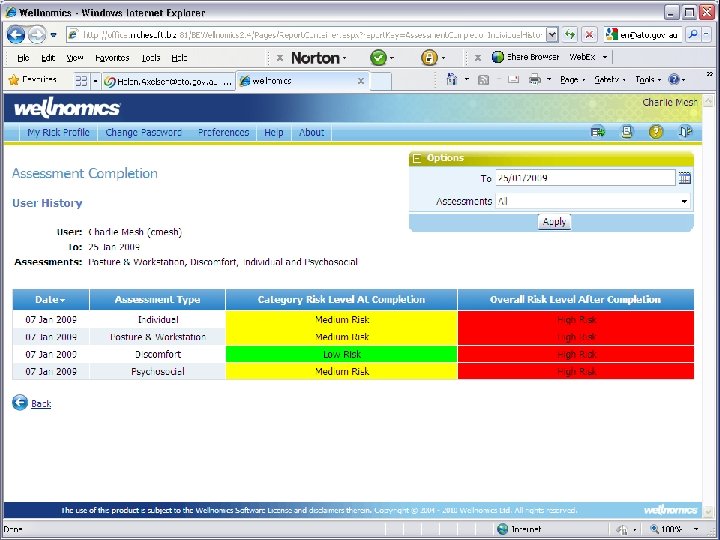Open the Tools command bar menu
Viewport: 720px width, 540px height.
pyautogui.click(x=648, y=80)
